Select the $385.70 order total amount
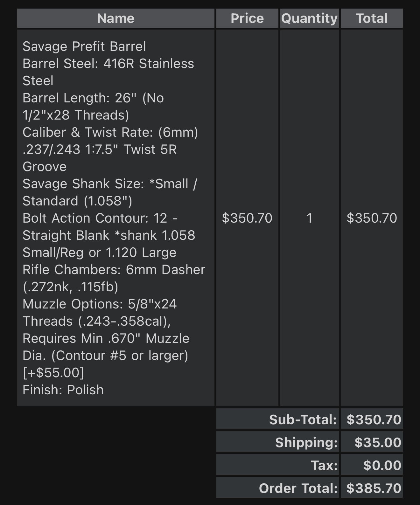 pos(374,488)
